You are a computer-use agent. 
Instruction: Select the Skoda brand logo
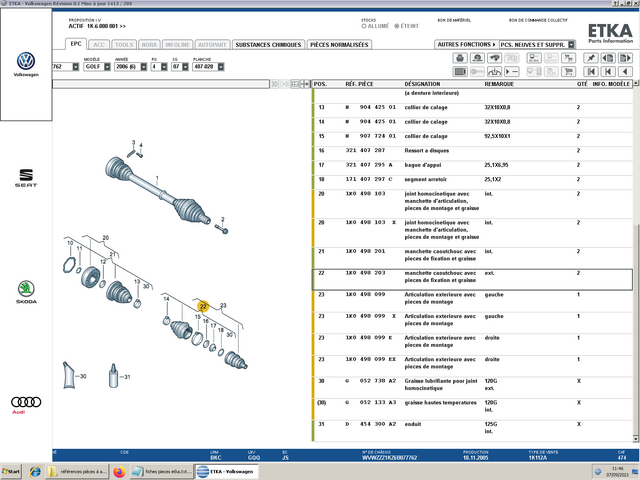coord(26,291)
